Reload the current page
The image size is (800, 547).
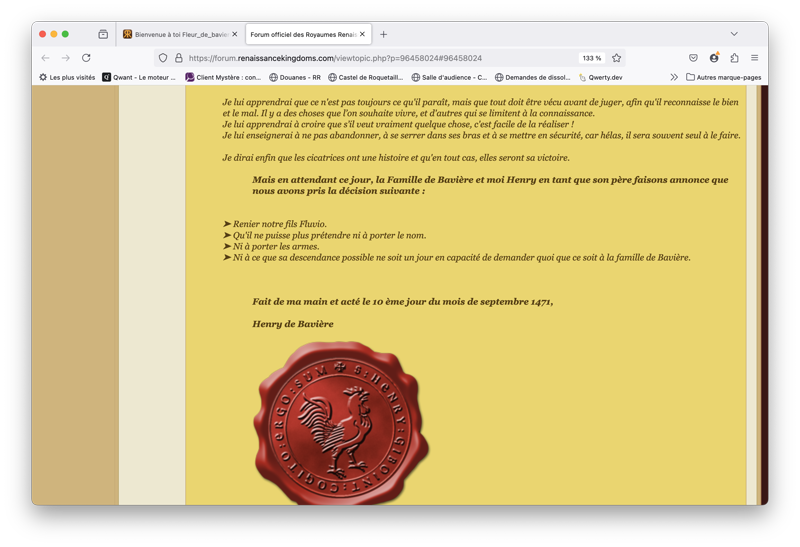pos(86,58)
